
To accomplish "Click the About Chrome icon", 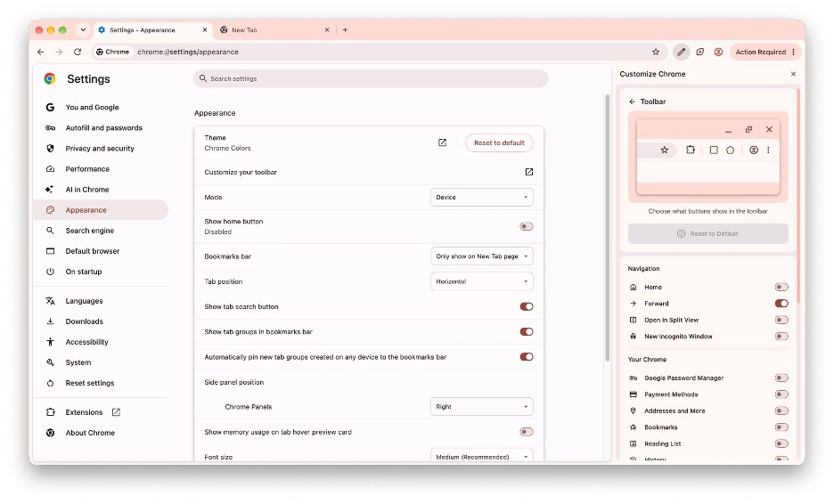I will (x=50, y=433).
